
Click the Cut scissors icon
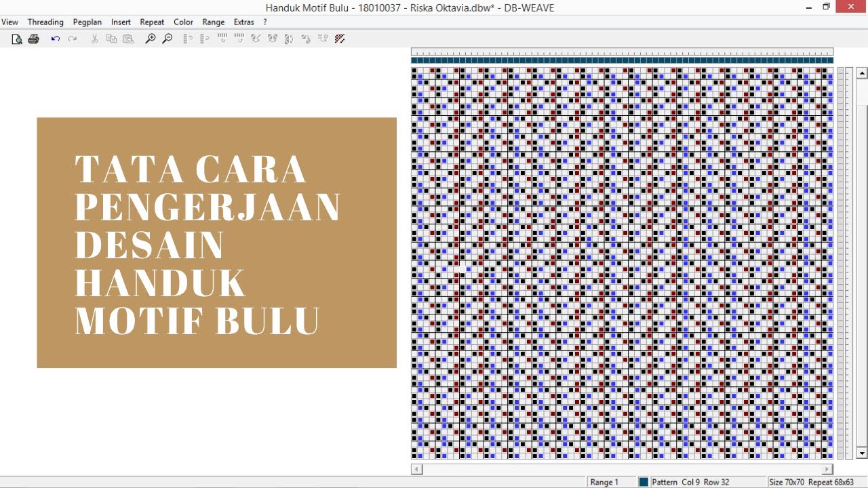[x=94, y=39]
